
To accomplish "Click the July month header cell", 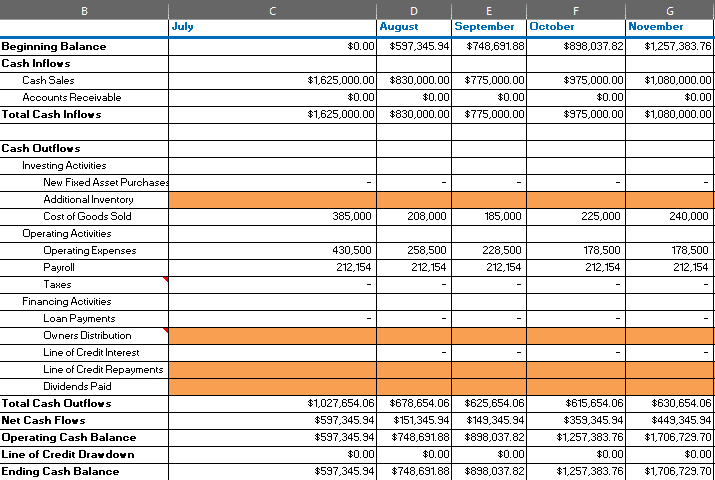I will coord(272,27).
